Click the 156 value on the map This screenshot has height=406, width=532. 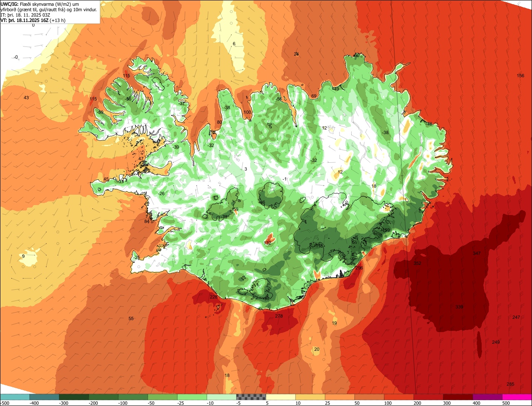tap(520, 76)
